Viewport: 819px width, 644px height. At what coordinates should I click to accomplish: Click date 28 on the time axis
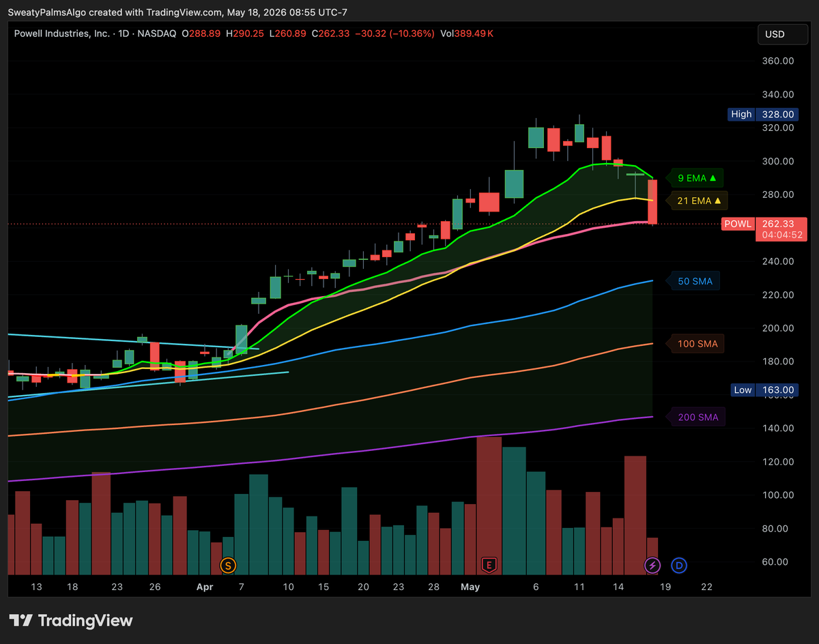[x=433, y=587]
